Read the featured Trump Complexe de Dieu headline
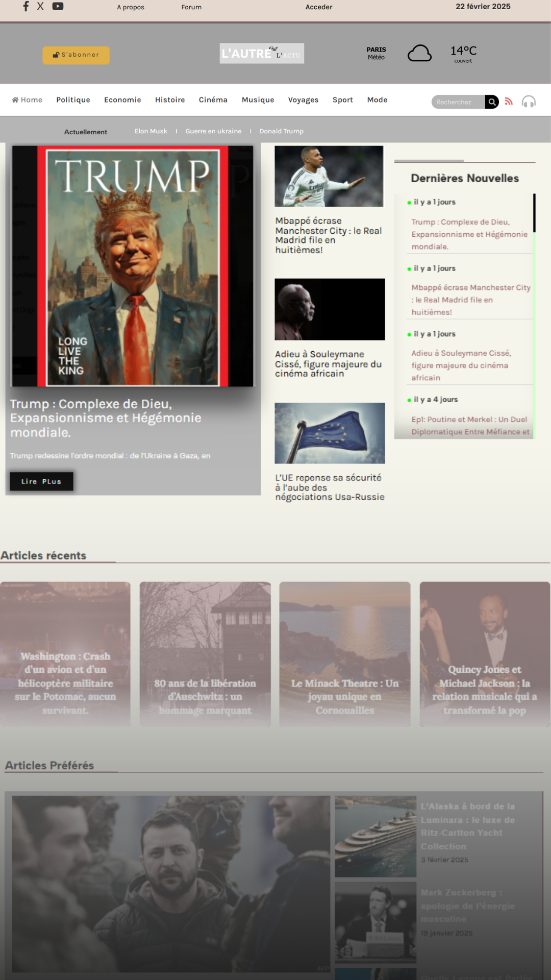 [106, 418]
